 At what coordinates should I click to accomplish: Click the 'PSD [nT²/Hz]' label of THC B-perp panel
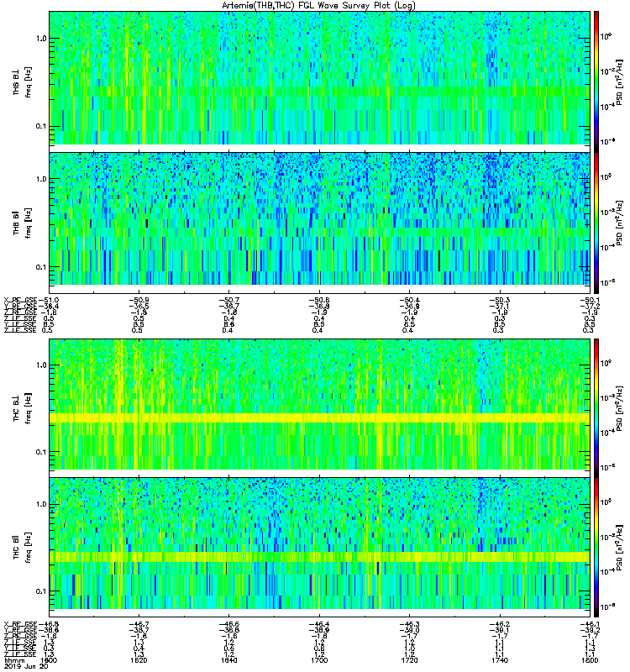(x=620, y=408)
